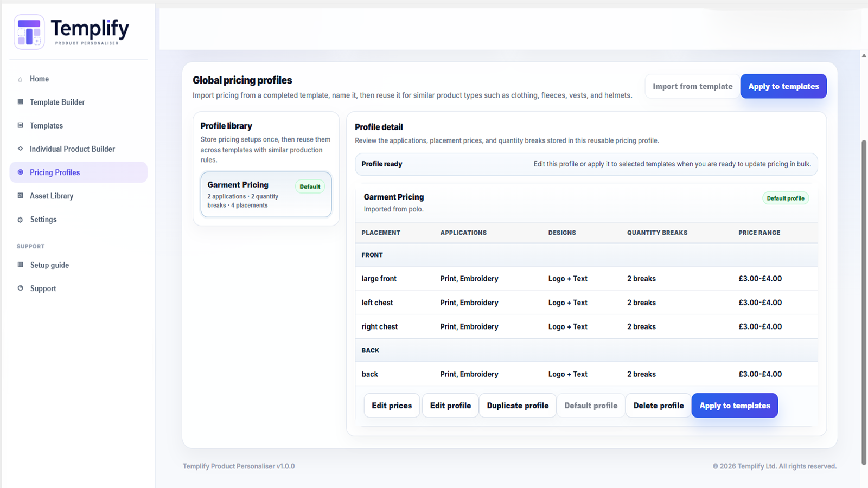Select the Templates sidebar icon
868x488 pixels.
[x=20, y=125]
